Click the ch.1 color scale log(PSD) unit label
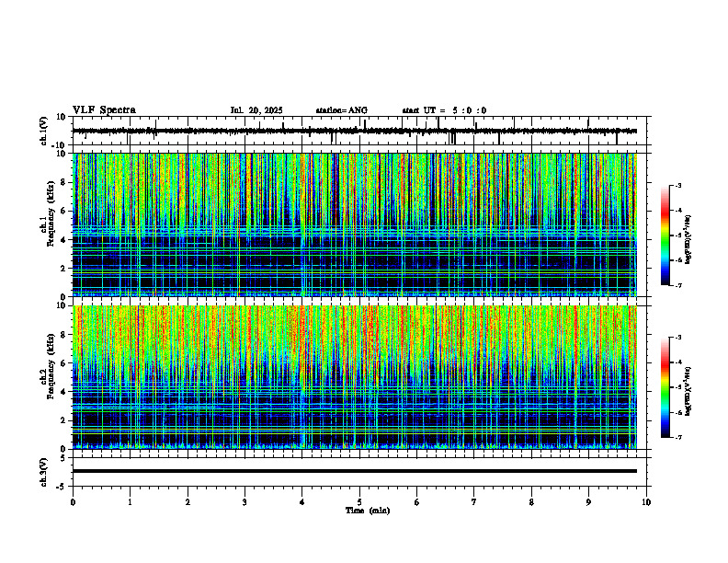728x563 pixels. point(688,240)
